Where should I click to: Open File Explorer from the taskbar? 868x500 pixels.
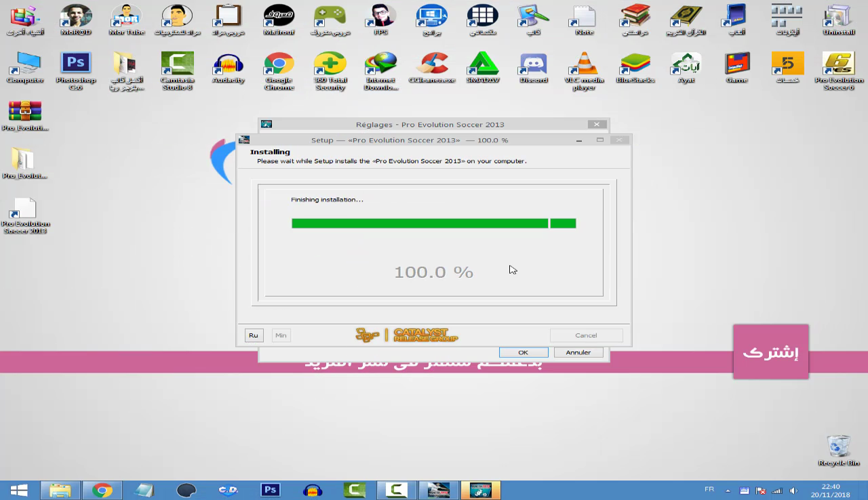point(60,490)
